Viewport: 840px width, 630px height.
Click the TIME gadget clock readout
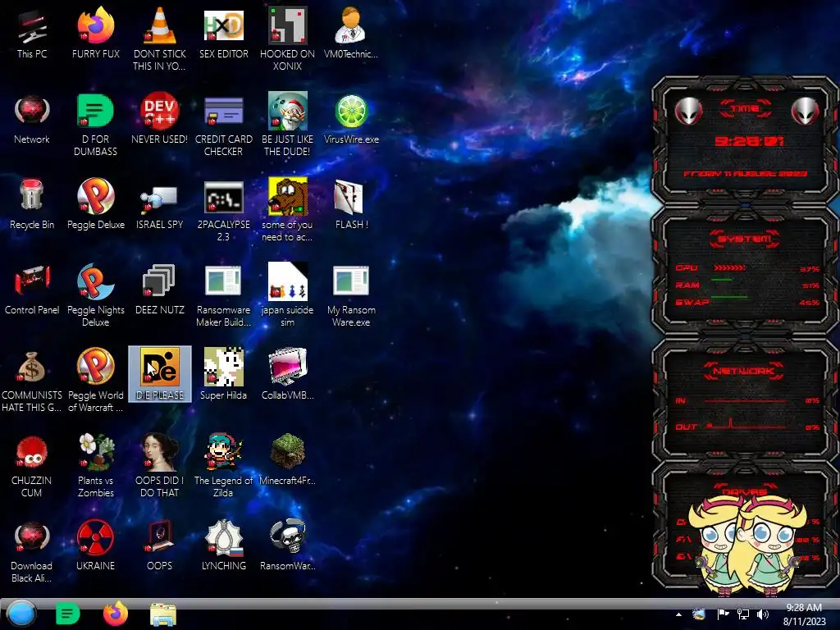pos(749,141)
